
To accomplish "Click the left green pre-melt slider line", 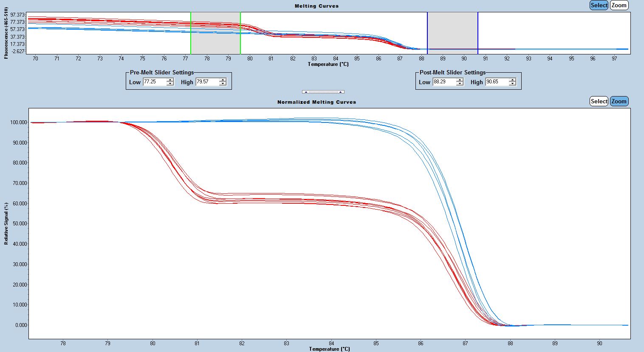I will point(191,33).
